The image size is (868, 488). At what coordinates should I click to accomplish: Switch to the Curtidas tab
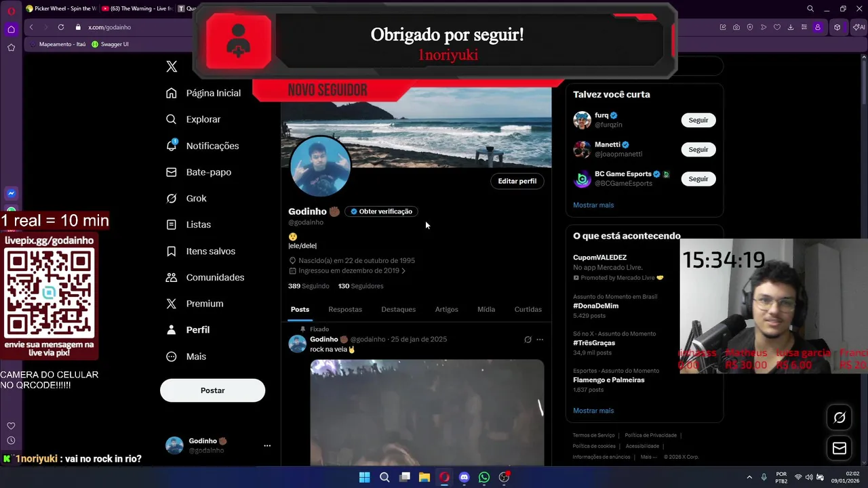coord(528,309)
